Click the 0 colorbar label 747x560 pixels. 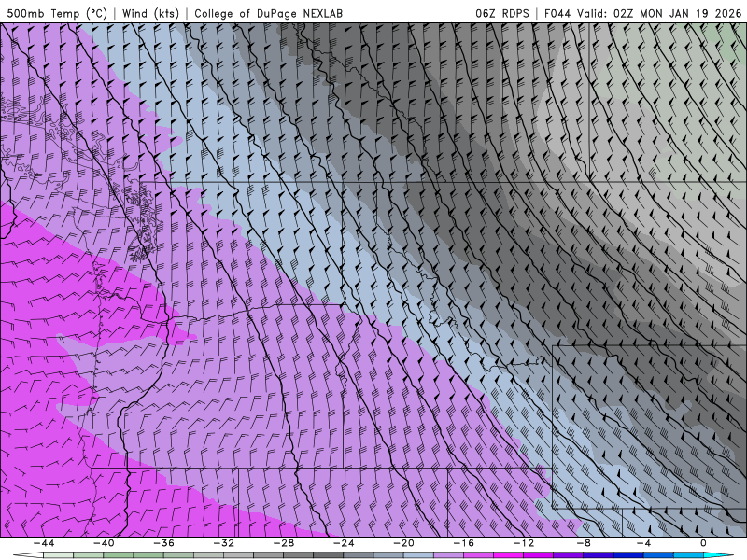click(704, 543)
